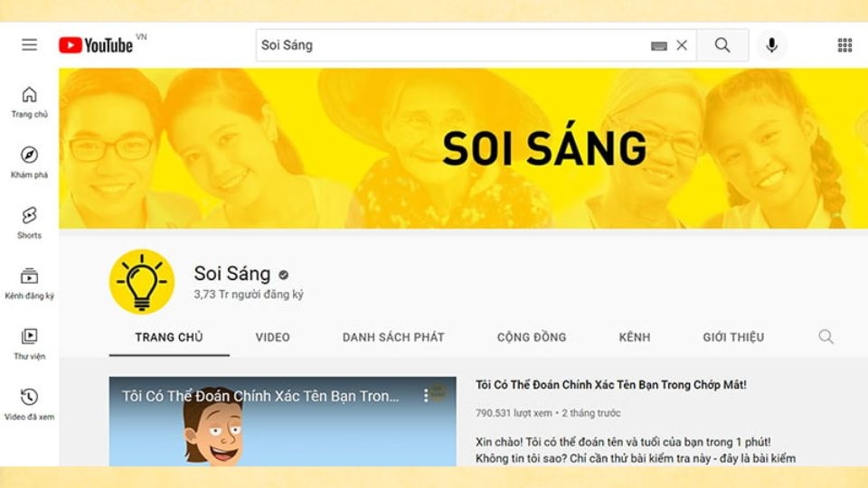Image resolution: width=868 pixels, height=488 pixels.
Task: Click the video player overlay title
Action: point(260,396)
